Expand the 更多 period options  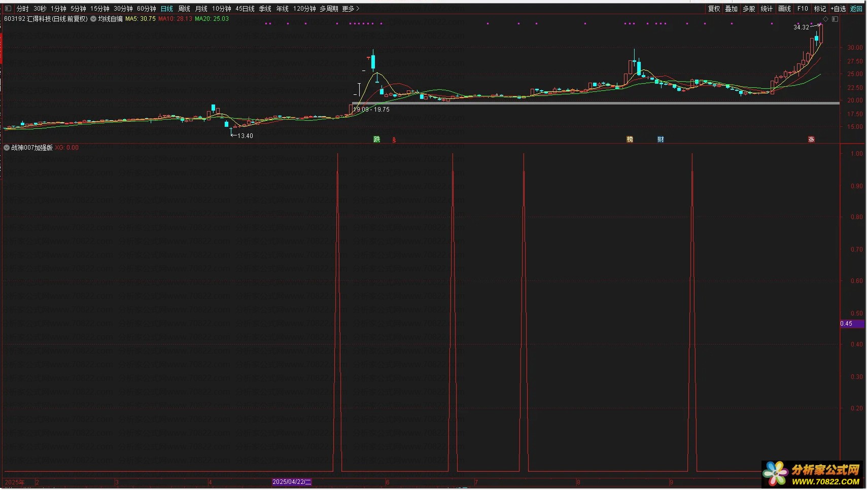tap(350, 9)
